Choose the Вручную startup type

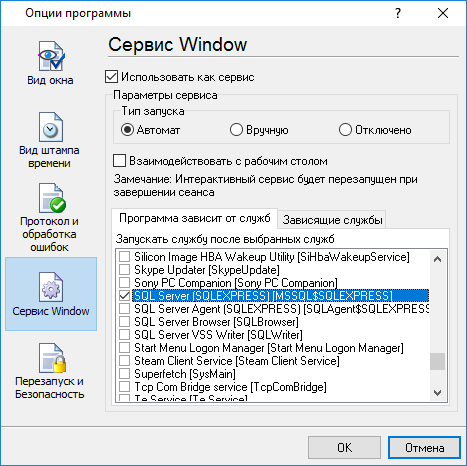point(236,130)
